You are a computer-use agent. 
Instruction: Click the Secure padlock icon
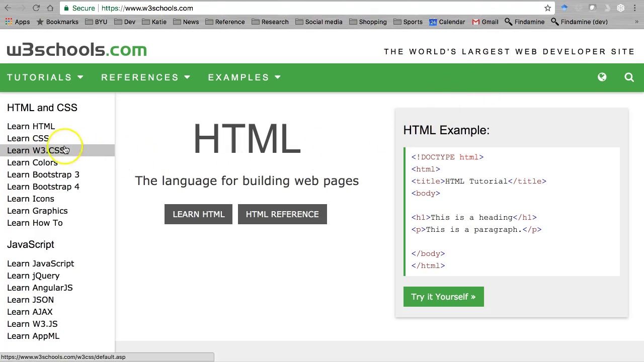click(x=66, y=8)
